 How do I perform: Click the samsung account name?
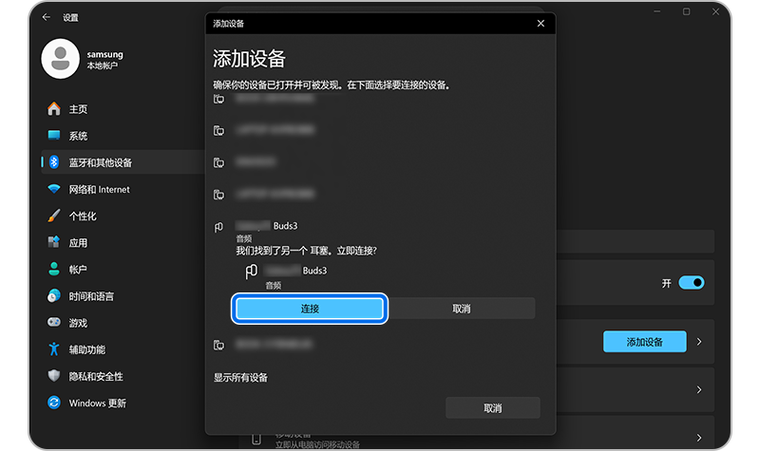105,54
